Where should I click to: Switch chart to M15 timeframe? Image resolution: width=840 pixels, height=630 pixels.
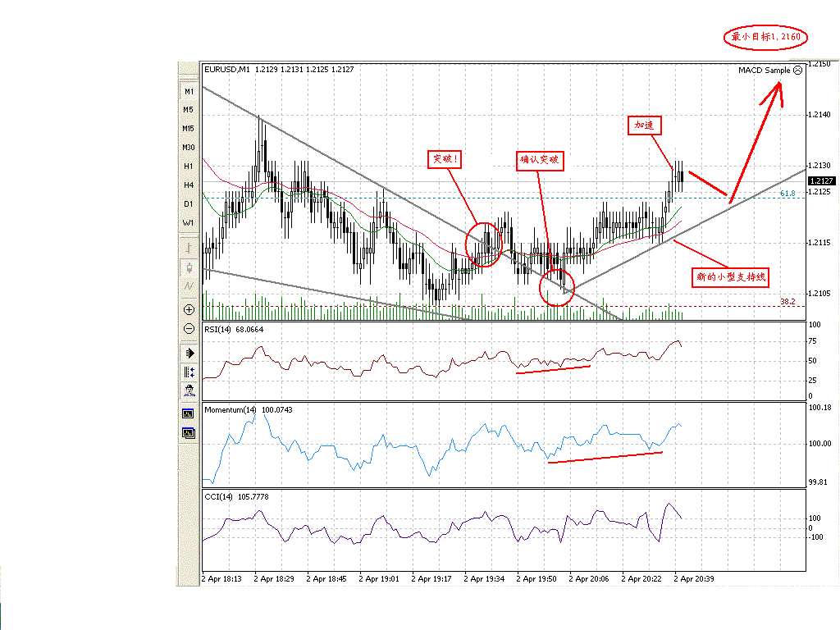189,129
